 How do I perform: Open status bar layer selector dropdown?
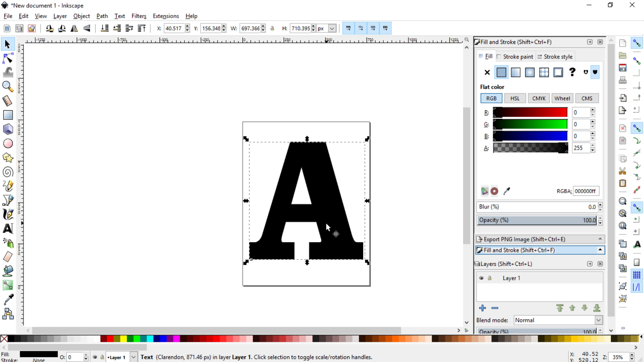click(133, 357)
